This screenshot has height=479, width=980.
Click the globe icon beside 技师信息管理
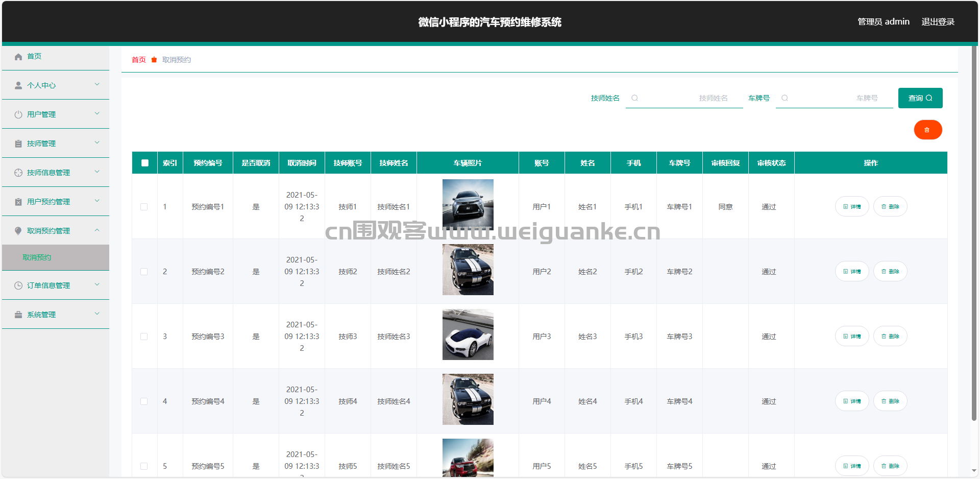pyautogui.click(x=18, y=173)
